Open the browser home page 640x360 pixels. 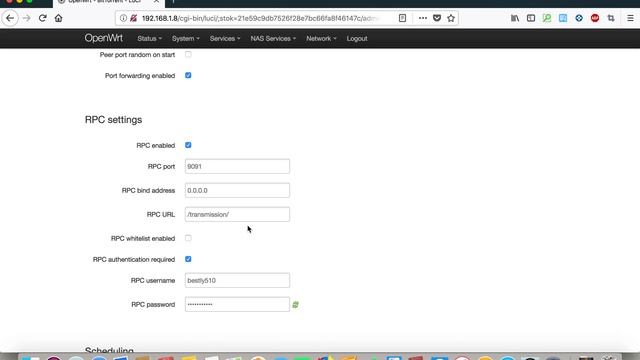click(x=58, y=18)
